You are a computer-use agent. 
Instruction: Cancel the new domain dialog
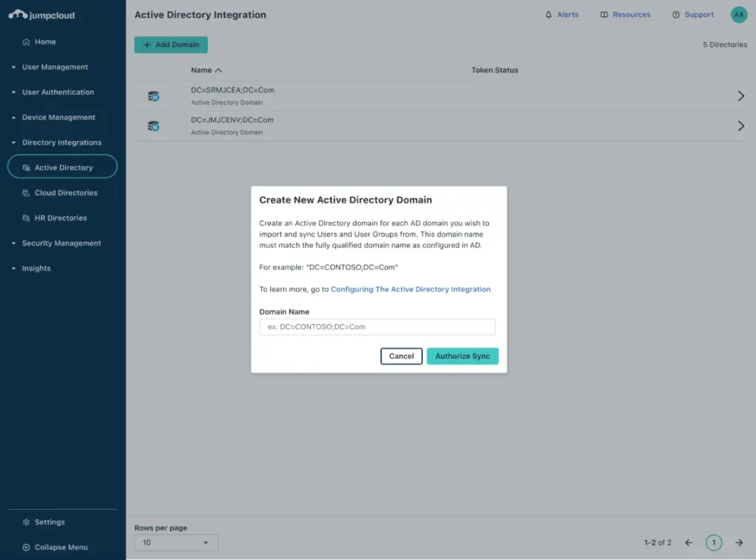pos(401,356)
